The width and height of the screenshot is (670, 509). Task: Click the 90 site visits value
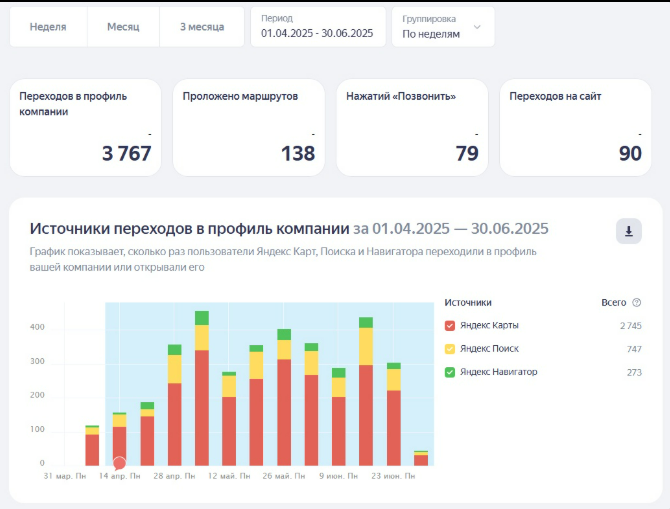point(630,153)
